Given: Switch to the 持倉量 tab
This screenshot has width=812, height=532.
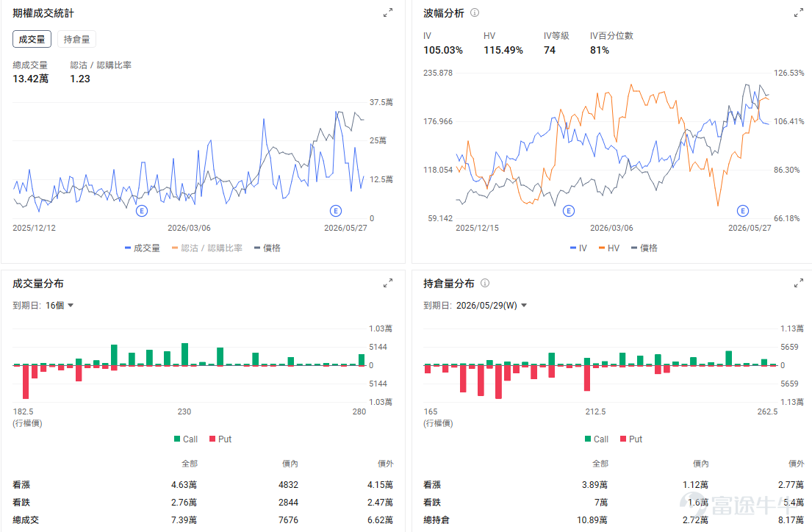Looking at the screenshot, I should pos(76,40).
